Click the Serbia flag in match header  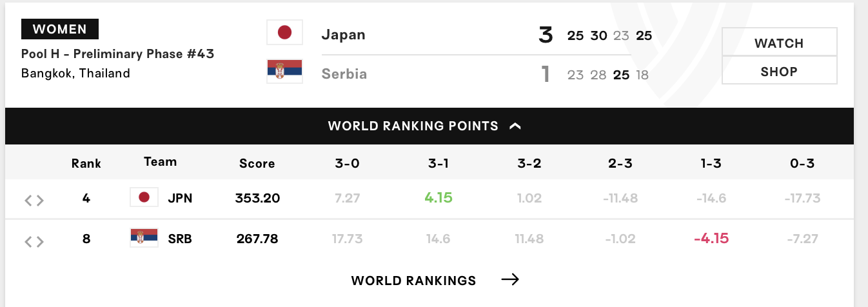click(284, 72)
